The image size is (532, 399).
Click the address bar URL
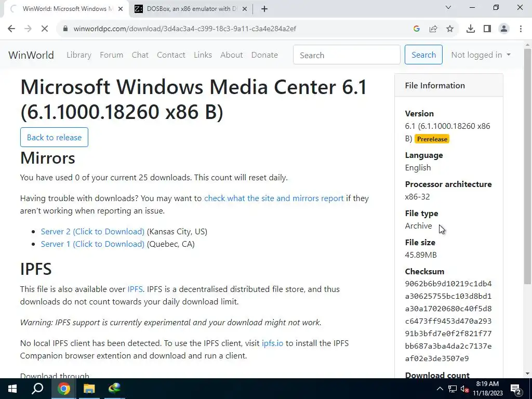click(x=185, y=29)
